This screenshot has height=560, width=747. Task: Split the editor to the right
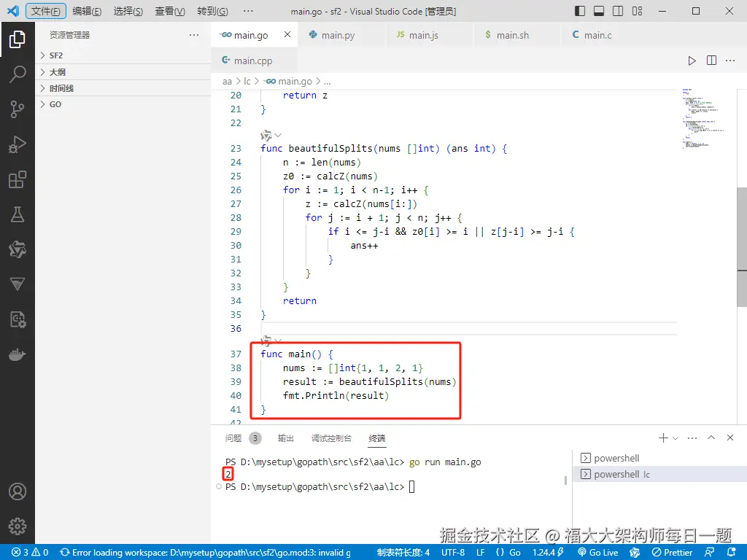[711, 61]
